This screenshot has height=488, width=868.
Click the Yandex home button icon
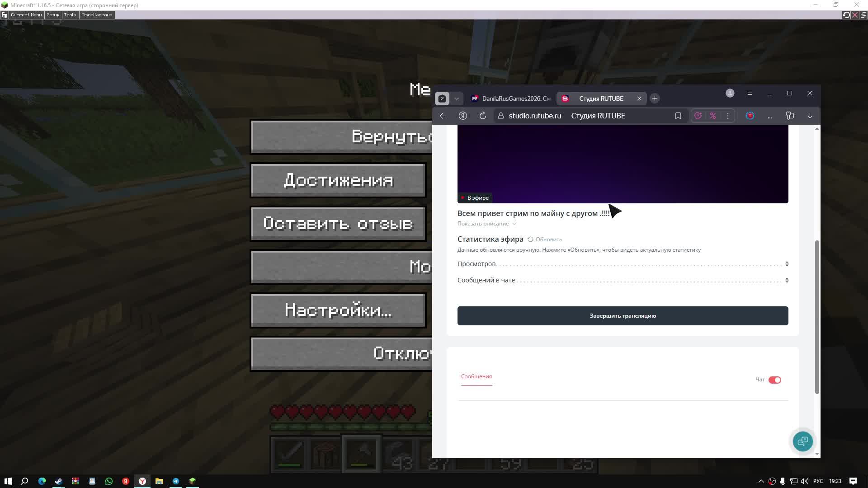(462, 116)
